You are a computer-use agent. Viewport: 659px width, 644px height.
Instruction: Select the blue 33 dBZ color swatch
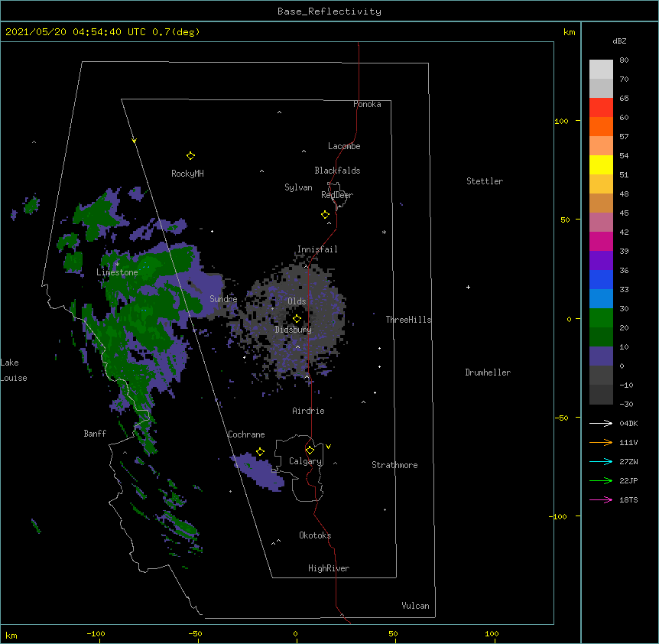(601, 279)
